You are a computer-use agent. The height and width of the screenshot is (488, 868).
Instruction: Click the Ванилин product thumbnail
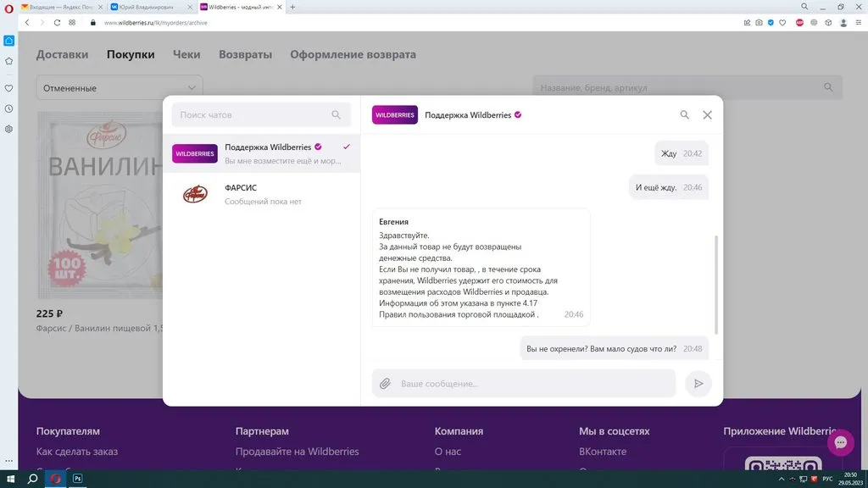(x=101, y=205)
